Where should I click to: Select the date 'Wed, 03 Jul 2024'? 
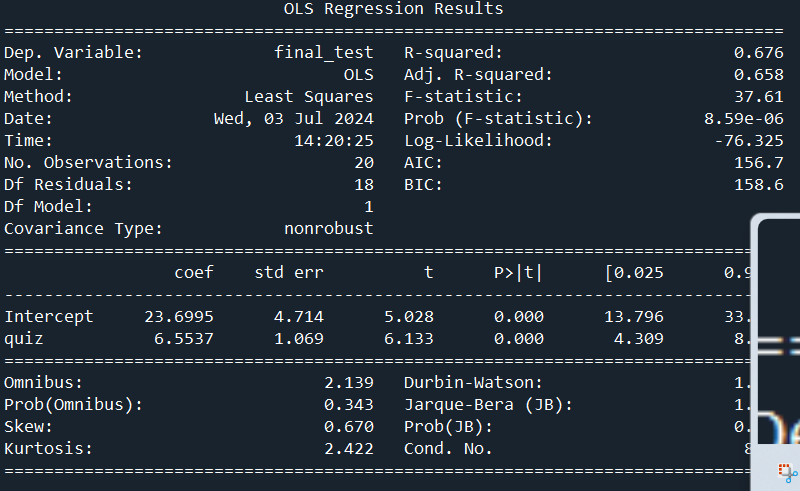pyautogui.click(x=293, y=119)
